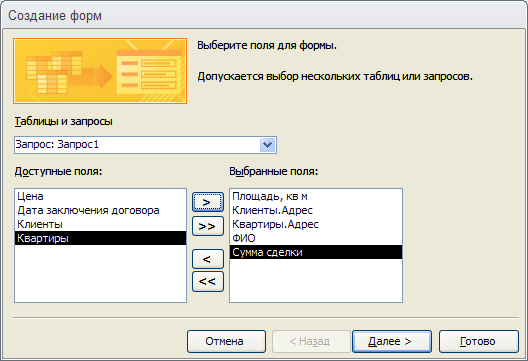This screenshot has height=361, width=528.
Task: Add selected field with > button
Action: (x=208, y=202)
